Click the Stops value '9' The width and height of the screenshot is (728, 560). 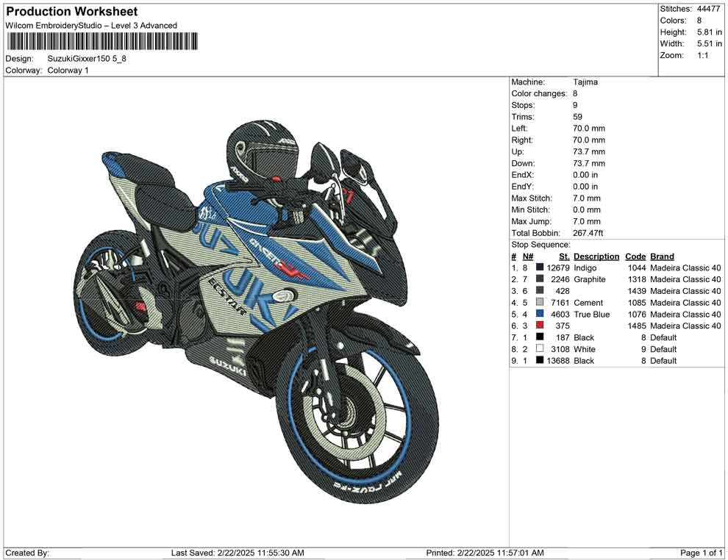pyautogui.click(x=575, y=105)
